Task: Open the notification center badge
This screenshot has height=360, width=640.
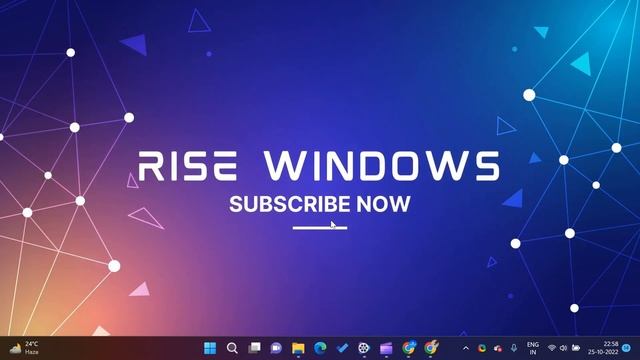Action: pyautogui.click(x=627, y=348)
